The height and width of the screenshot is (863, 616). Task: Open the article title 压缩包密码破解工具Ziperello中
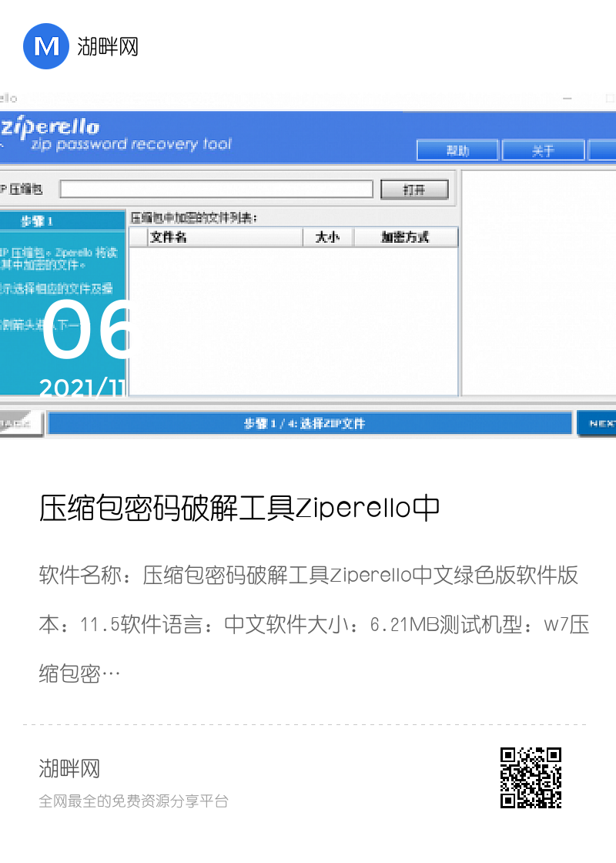239,507
